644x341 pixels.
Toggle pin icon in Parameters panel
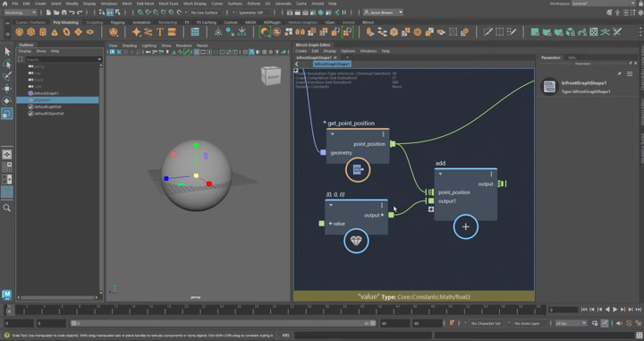pyautogui.click(x=619, y=74)
